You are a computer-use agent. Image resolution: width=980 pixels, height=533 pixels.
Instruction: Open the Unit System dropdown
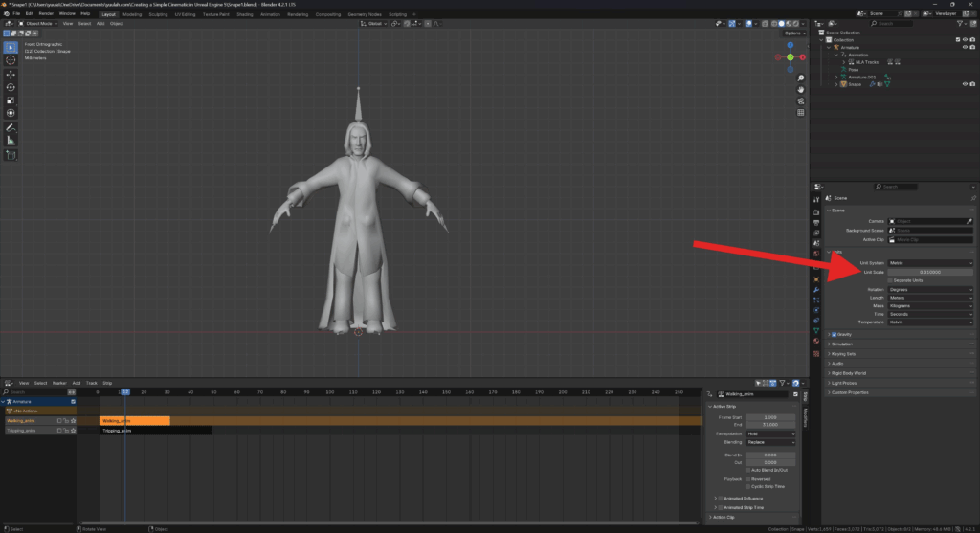tap(929, 263)
